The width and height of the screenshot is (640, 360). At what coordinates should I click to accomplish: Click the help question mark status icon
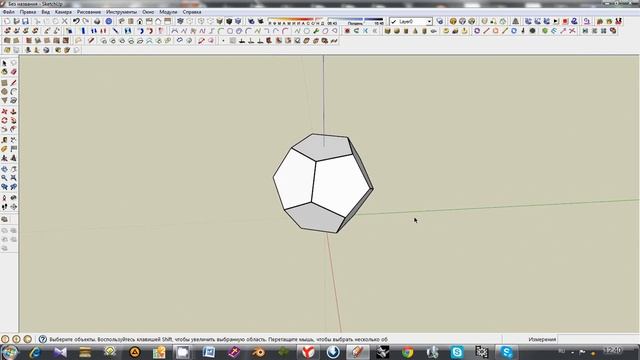click(43, 339)
